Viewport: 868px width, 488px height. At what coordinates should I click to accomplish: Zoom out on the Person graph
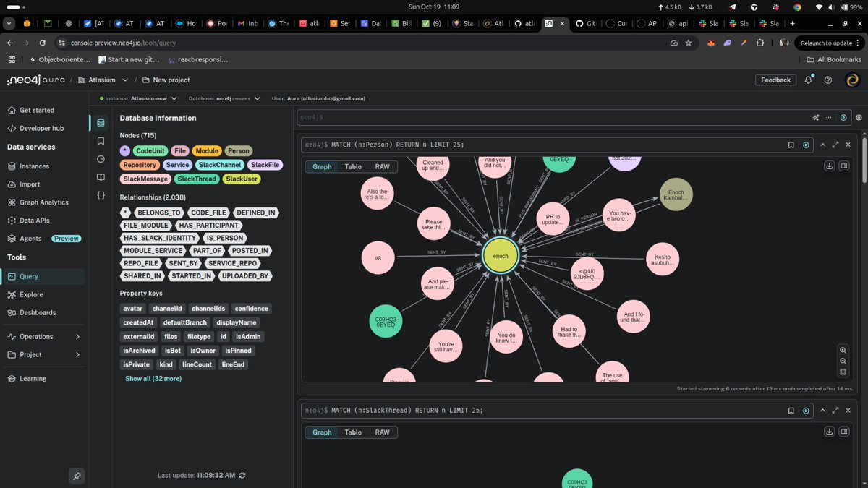(843, 361)
